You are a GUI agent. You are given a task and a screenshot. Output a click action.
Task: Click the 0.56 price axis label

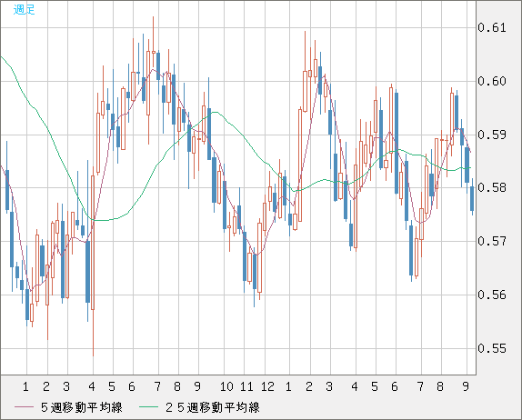[492, 295]
